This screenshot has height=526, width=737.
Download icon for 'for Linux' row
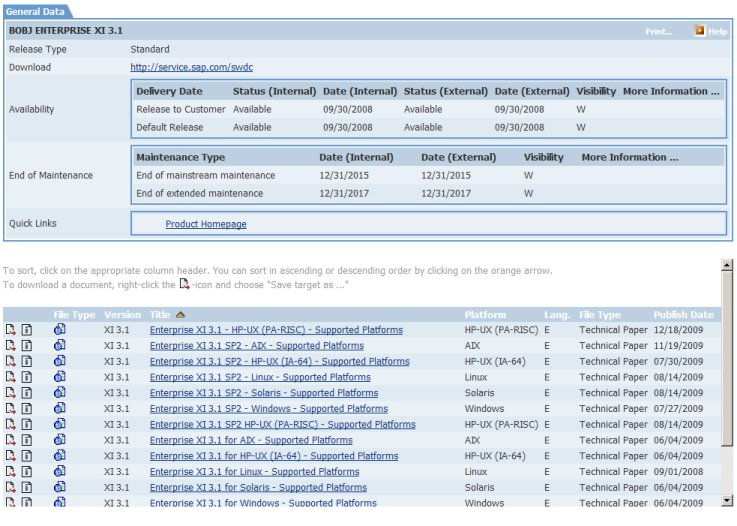(11, 471)
